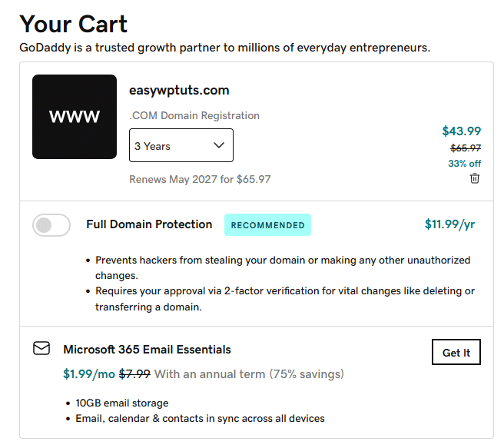The width and height of the screenshot is (504, 448).
Task: Click the Renews May 2027 notice
Action: click(200, 180)
